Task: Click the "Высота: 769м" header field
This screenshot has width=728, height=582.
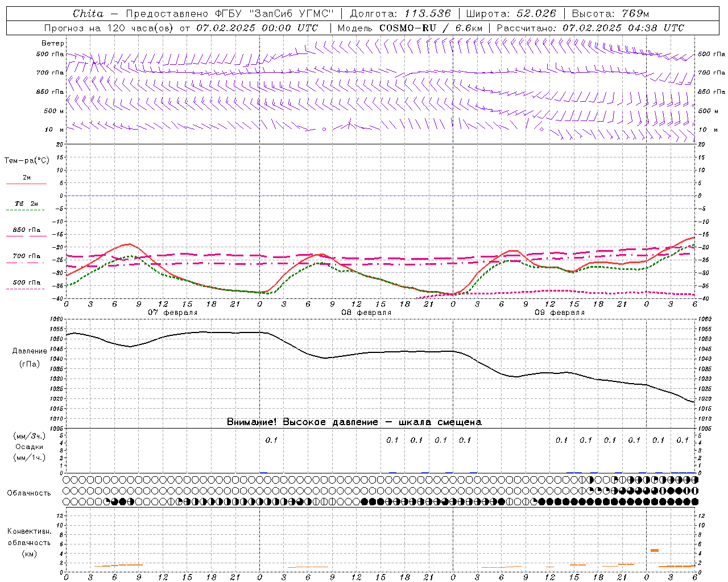Action: click(x=610, y=14)
